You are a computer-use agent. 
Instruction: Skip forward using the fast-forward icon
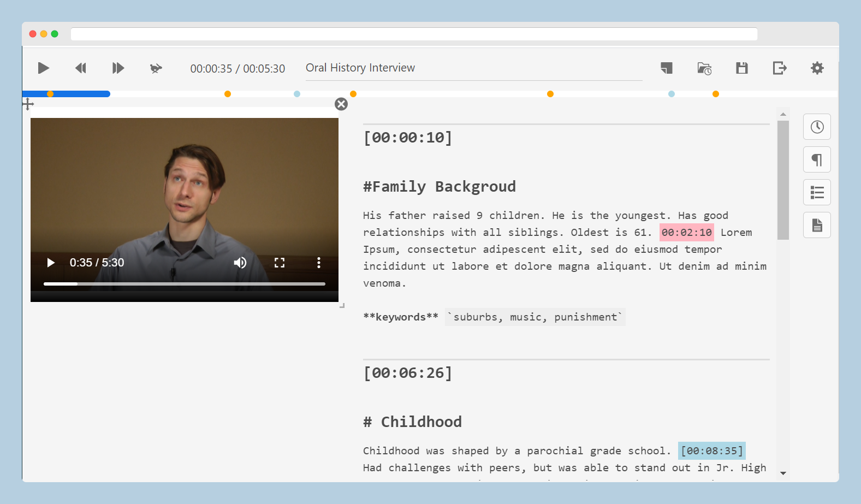coord(118,68)
